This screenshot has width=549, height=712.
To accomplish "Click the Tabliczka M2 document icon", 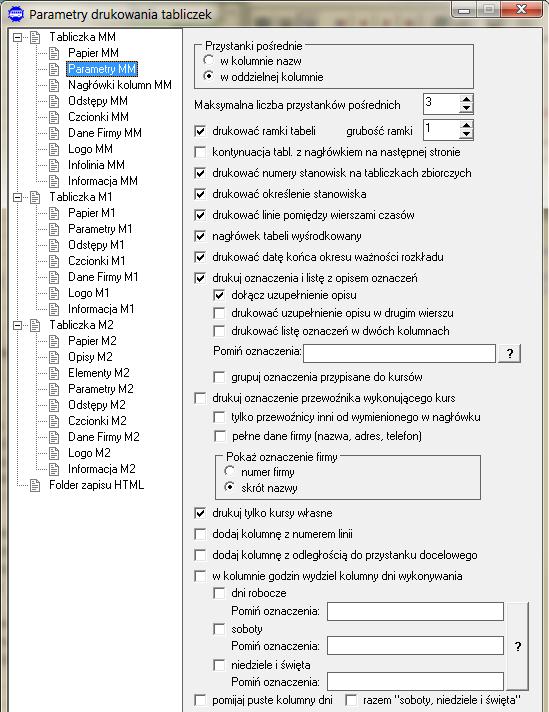I will click(x=35, y=325).
